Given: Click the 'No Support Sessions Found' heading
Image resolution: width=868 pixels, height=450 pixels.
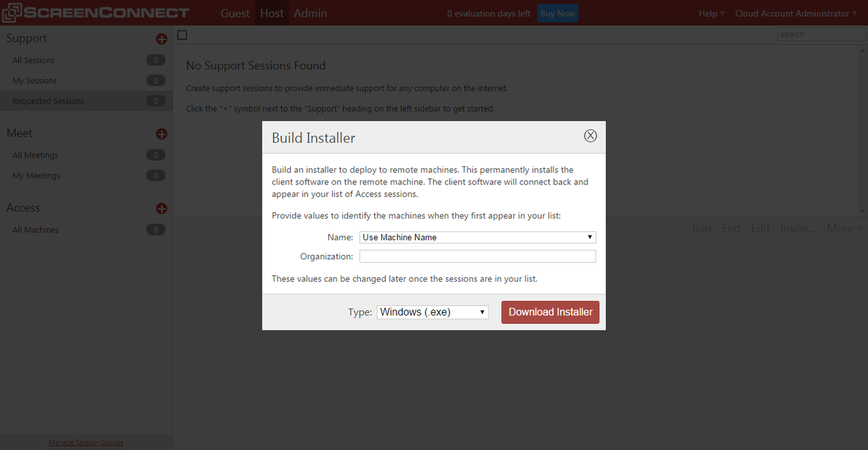Looking at the screenshot, I should (256, 66).
